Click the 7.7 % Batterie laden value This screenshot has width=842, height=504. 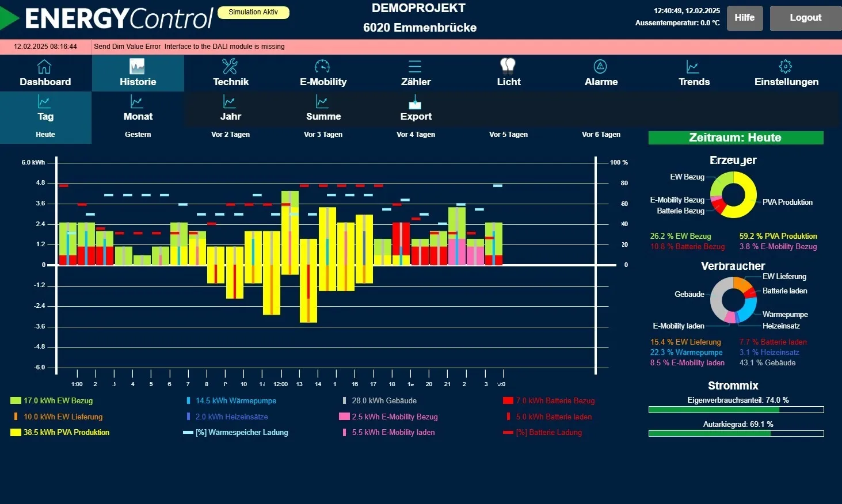pyautogui.click(x=773, y=342)
